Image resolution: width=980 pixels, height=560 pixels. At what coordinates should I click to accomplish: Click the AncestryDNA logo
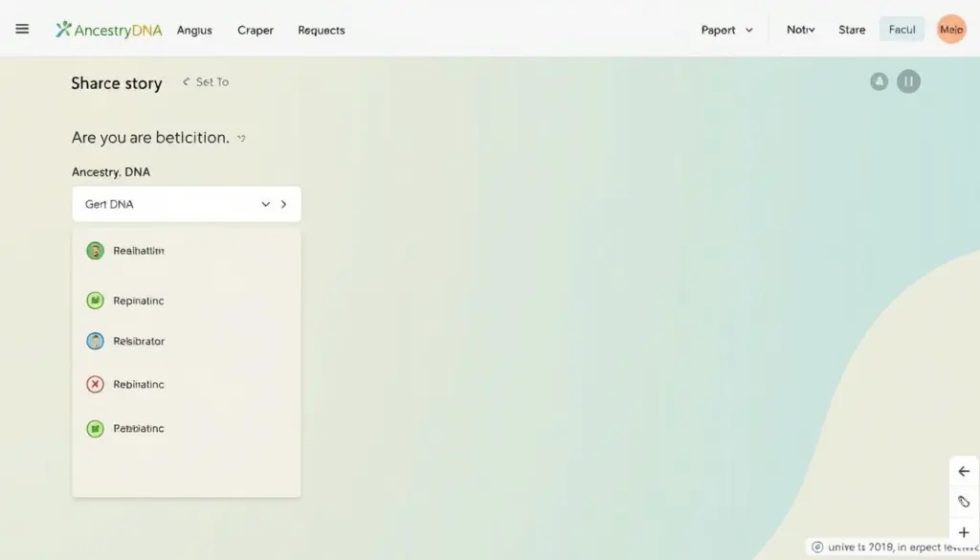point(109,30)
